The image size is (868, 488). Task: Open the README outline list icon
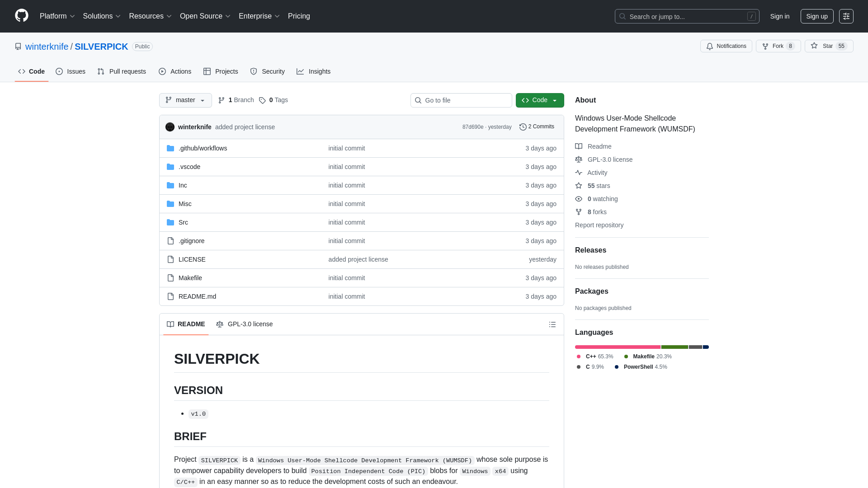[552, 324]
